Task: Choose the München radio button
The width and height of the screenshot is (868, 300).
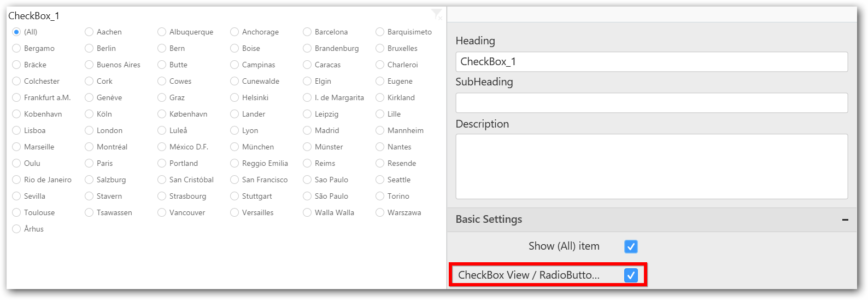Action: point(234,147)
